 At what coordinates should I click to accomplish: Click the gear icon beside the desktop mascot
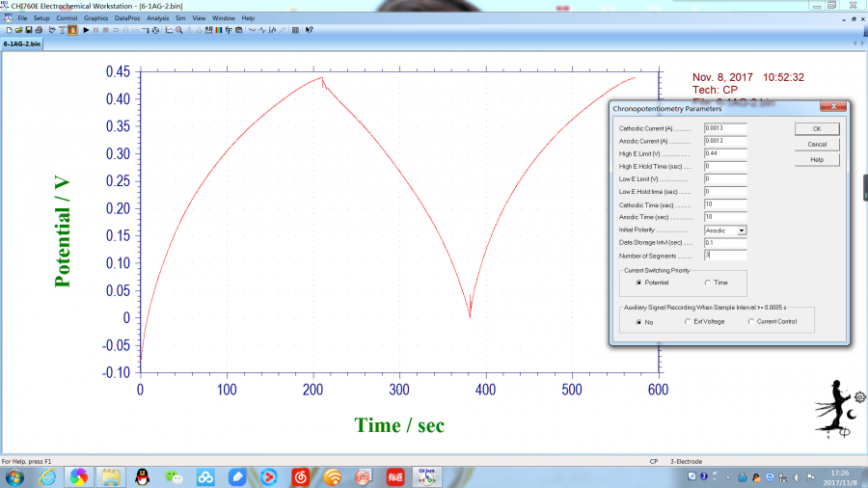(859, 396)
